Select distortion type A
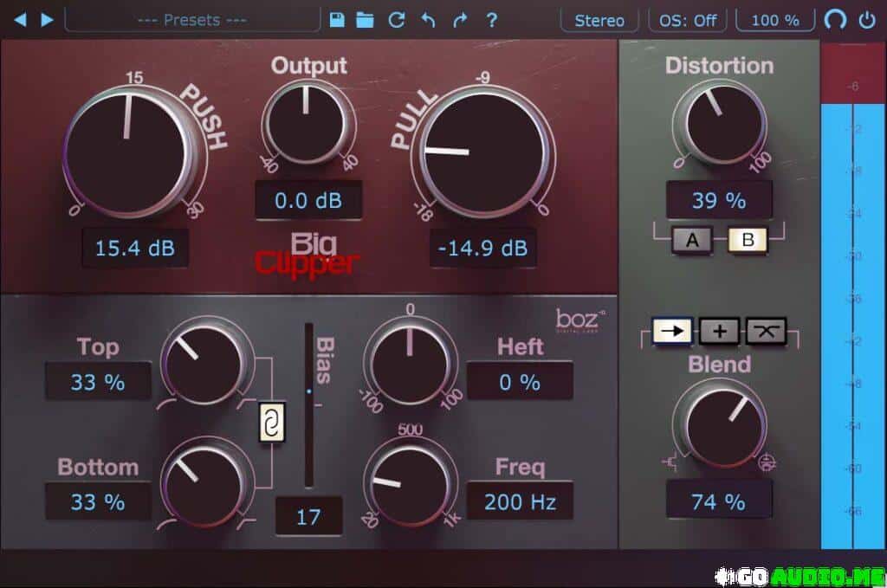 point(692,240)
